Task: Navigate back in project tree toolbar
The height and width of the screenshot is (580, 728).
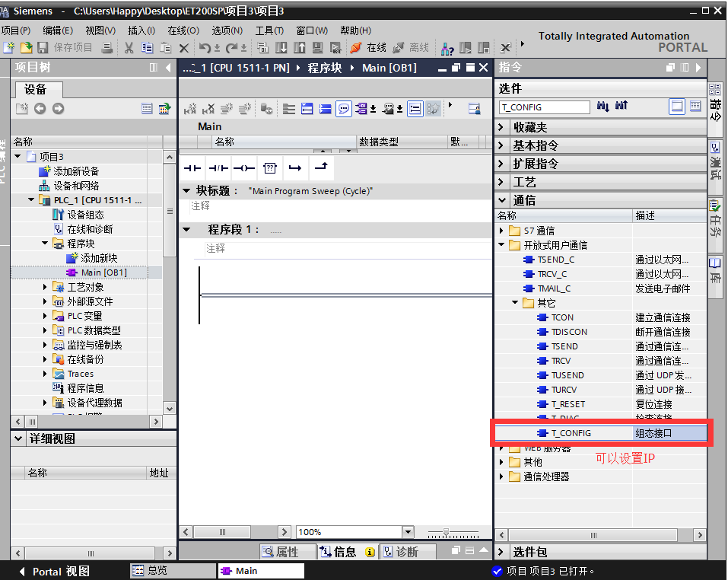Action: [x=40, y=109]
